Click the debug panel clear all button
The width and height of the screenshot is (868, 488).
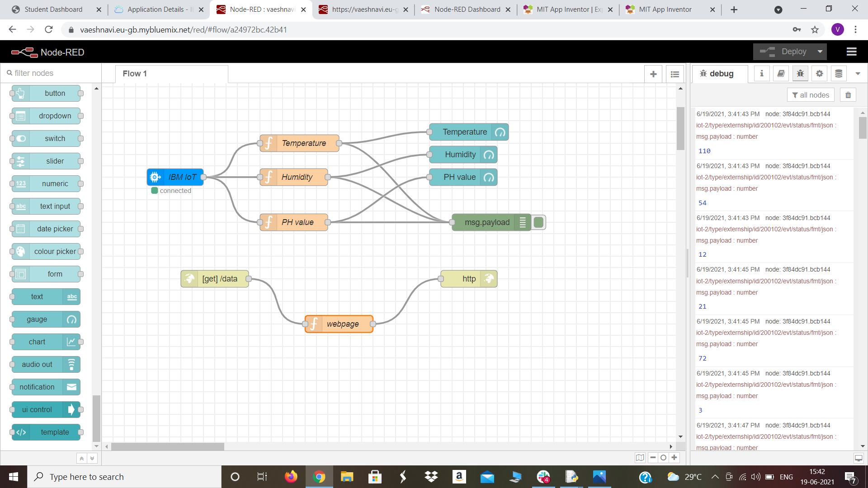tap(848, 94)
